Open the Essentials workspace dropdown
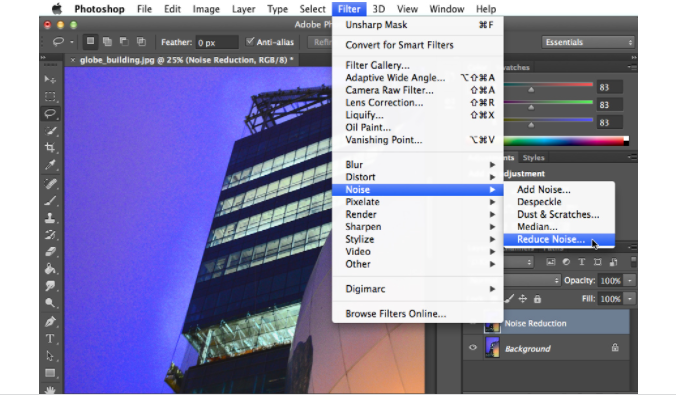This screenshot has height=396, width=676. pos(588,42)
